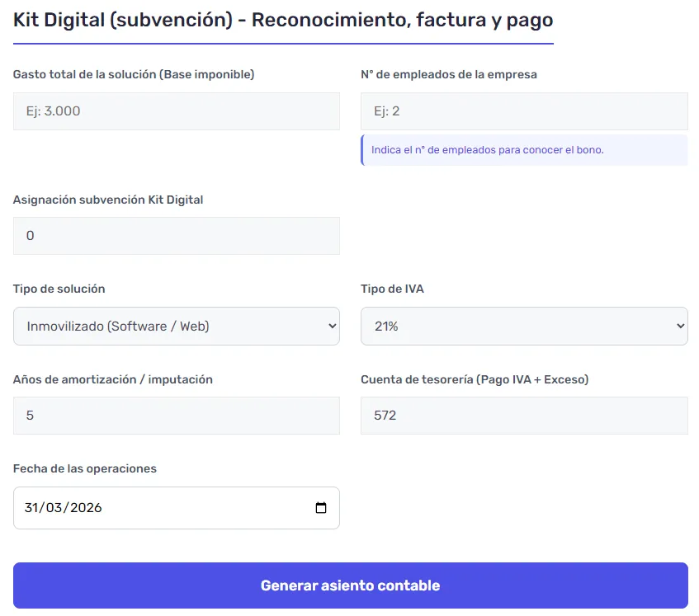699x616 pixels.
Task: Focus the Nº de empleados input field
Action: tap(523, 111)
